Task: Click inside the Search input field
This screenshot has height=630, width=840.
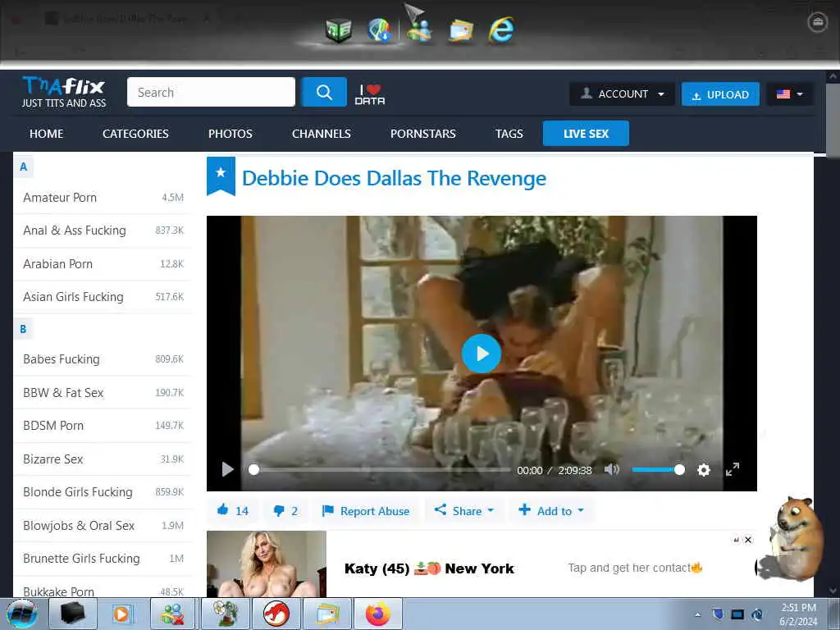Action: pos(211,92)
